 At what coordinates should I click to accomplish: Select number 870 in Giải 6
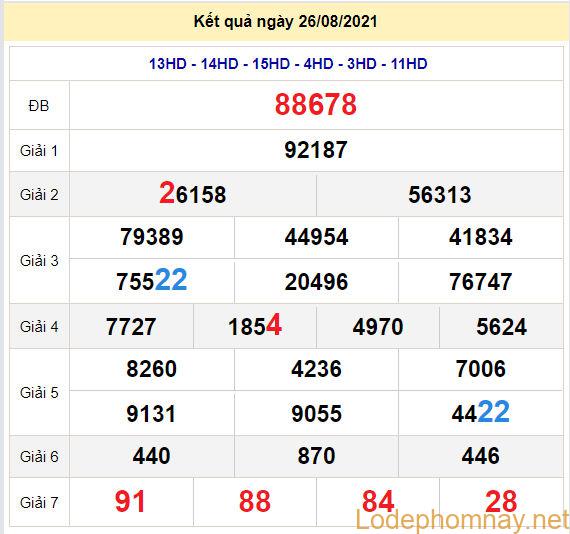point(316,456)
